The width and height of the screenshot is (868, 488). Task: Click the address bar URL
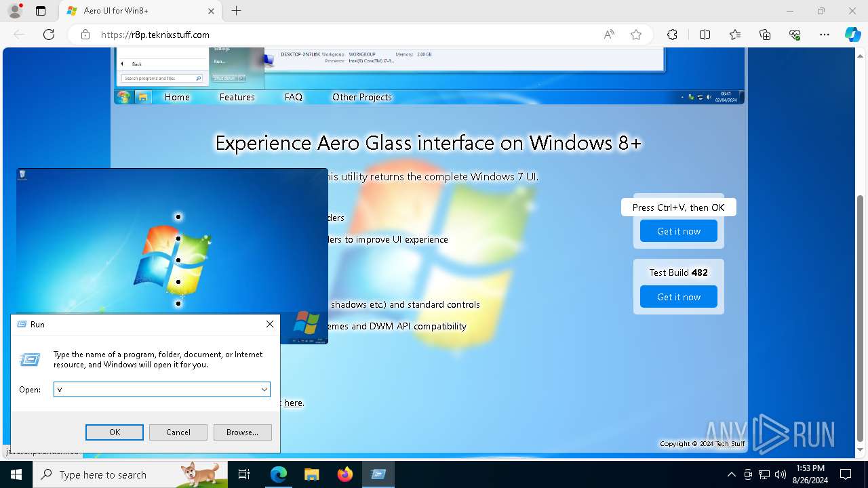tap(155, 35)
